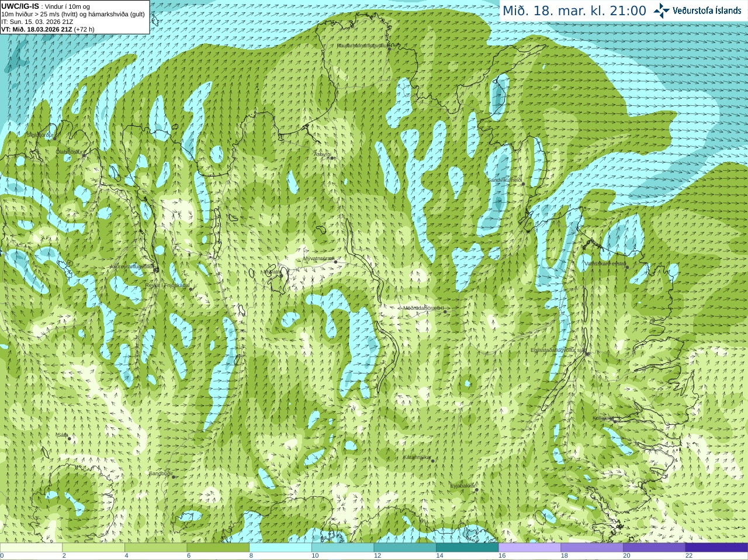Select the date header Mið. 18. mar. kl. 21:00
Screen dimensions: 748x560
574,11
